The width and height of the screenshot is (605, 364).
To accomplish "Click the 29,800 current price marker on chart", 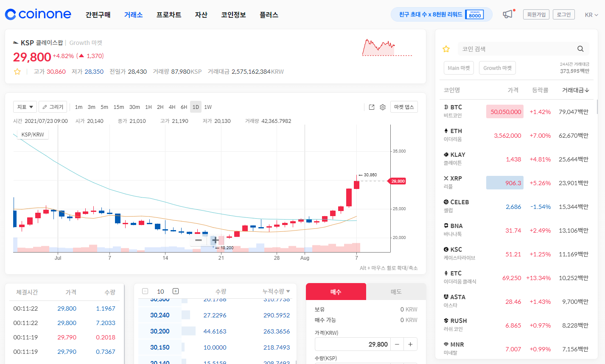I will [398, 181].
